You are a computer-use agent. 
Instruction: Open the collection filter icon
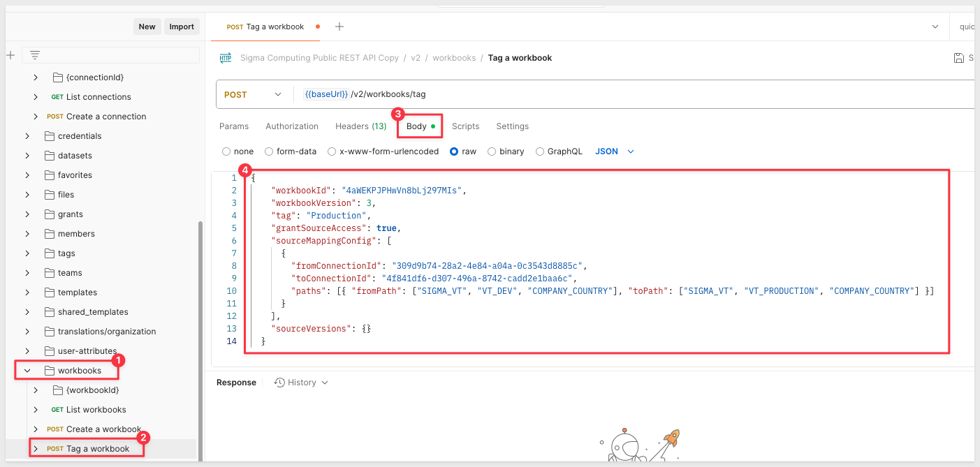pos(35,54)
